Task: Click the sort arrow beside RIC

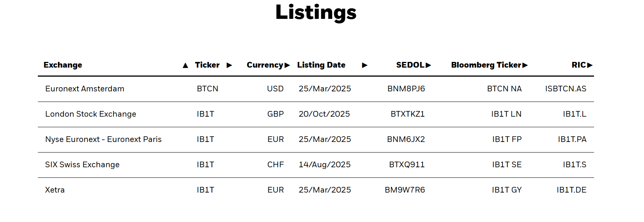Action: pyautogui.click(x=590, y=65)
